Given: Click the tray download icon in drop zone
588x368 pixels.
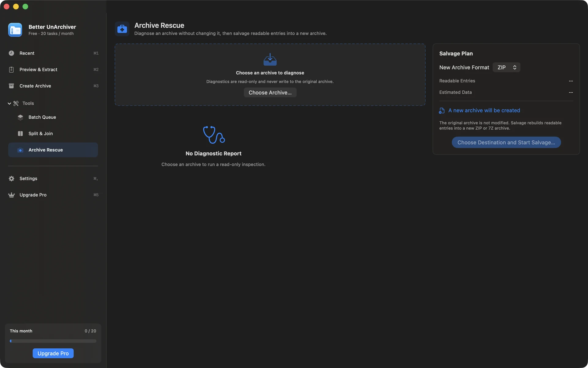Looking at the screenshot, I should pyautogui.click(x=270, y=59).
